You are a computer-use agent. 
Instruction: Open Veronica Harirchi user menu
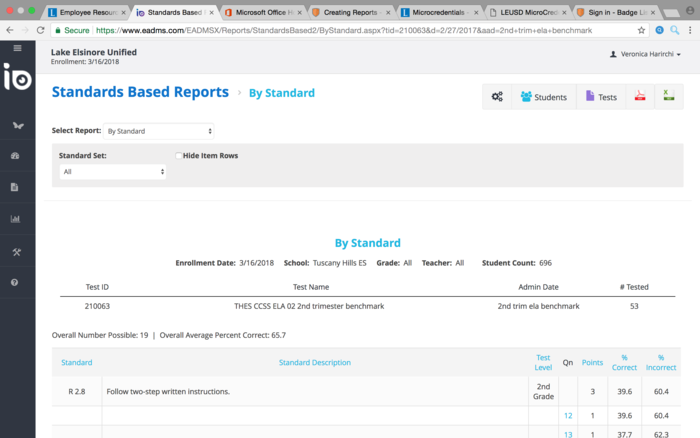click(645, 54)
